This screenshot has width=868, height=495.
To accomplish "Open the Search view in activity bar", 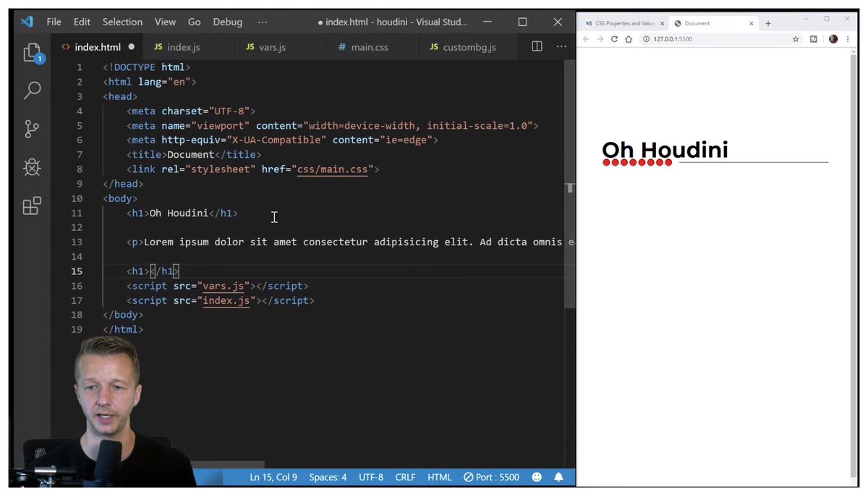I will pos(32,90).
